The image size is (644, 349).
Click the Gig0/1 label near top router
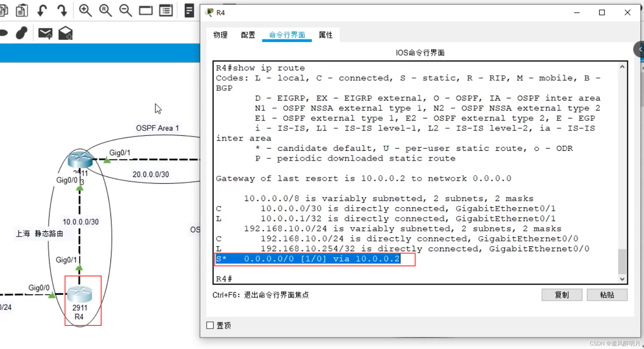(x=120, y=153)
